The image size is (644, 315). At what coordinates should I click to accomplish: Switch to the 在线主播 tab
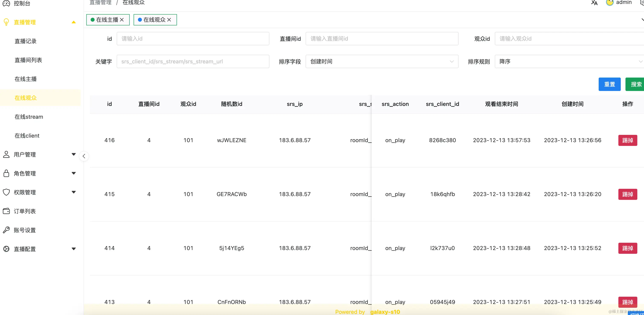[108, 20]
